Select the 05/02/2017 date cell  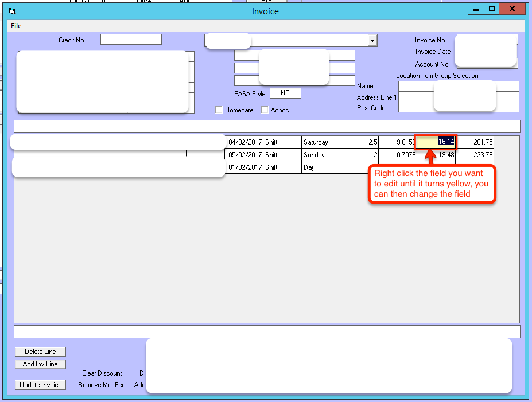(x=244, y=155)
